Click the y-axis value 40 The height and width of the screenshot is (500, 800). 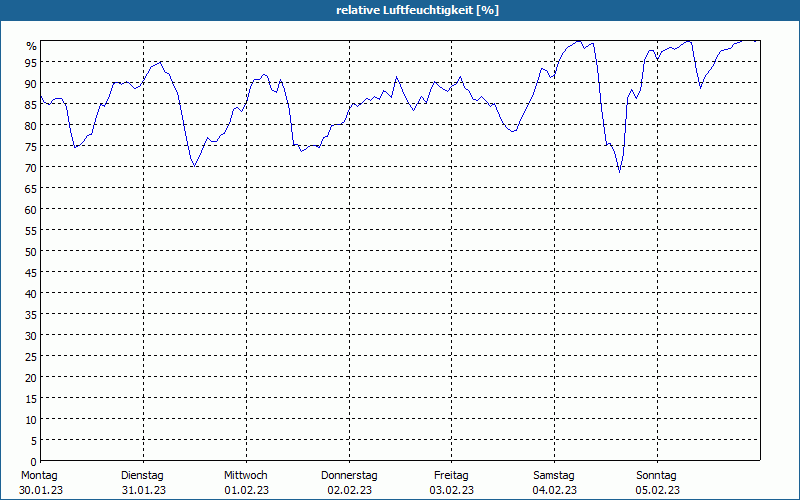coord(31,293)
